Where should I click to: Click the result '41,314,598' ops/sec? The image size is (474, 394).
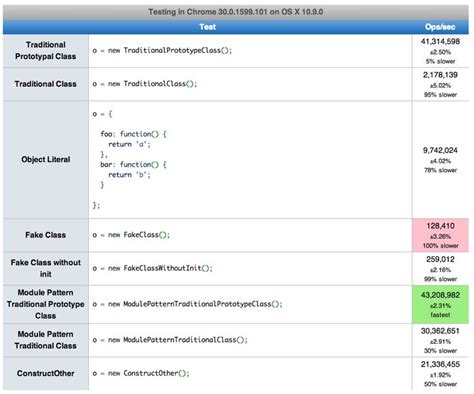[440, 42]
